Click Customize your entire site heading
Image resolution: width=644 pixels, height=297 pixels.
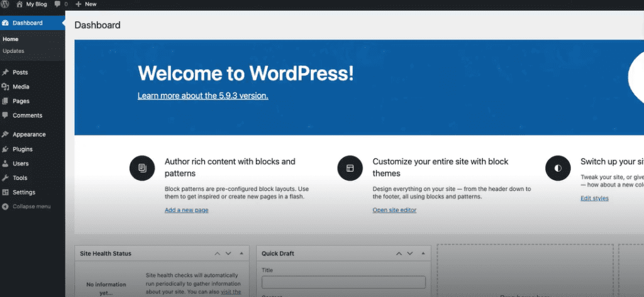click(x=440, y=167)
